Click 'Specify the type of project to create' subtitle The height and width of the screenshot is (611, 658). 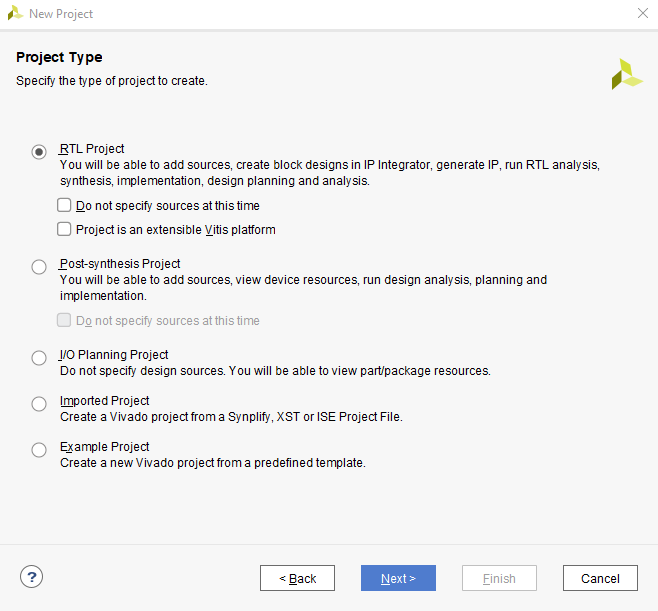(112, 80)
